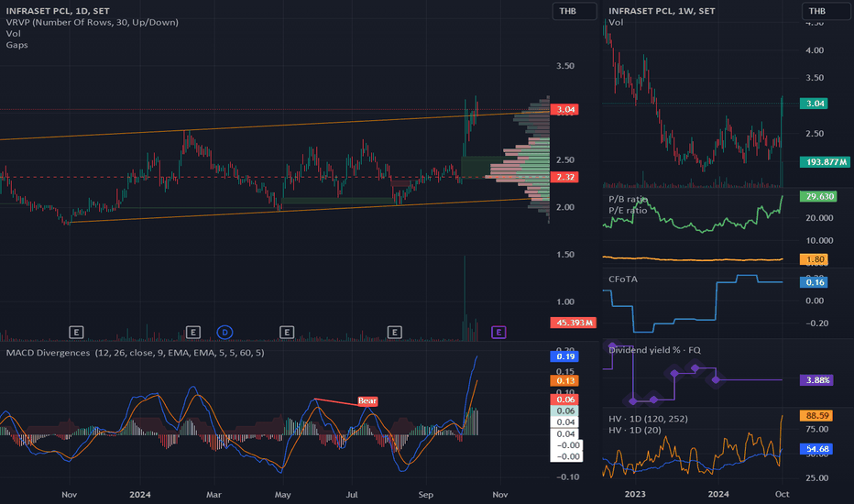Viewport: 854px width, 504px height.
Task: Select the P/E ratio indicator legend
Action: [x=628, y=211]
